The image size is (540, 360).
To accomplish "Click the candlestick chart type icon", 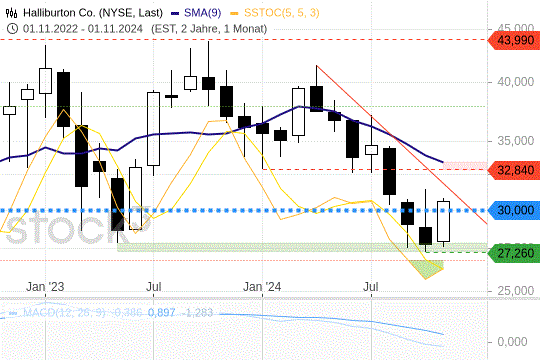I will 11,13.
